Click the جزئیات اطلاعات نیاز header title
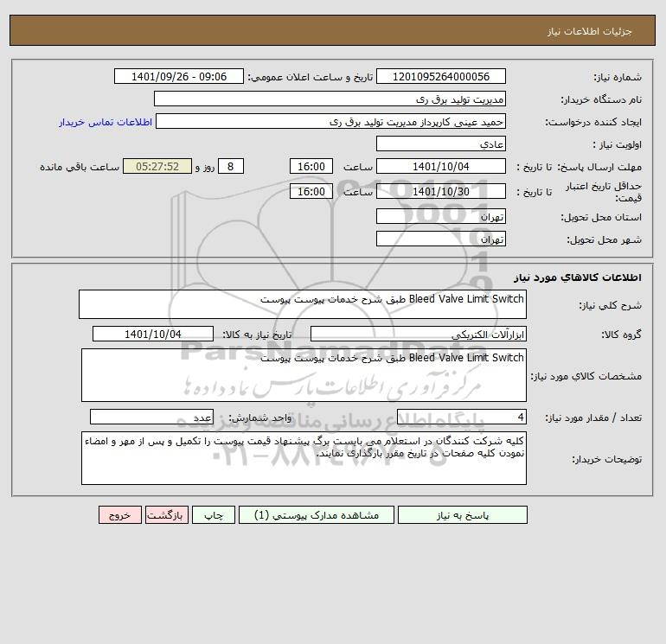Image resolution: width=666 pixels, height=644 pixels. pos(590,31)
